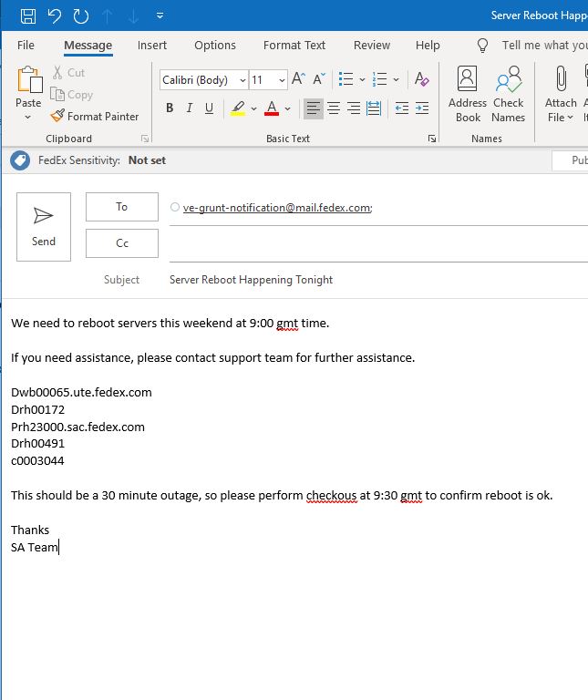The height and width of the screenshot is (700, 588).
Task: Click the To recipients button
Action: (121, 207)
